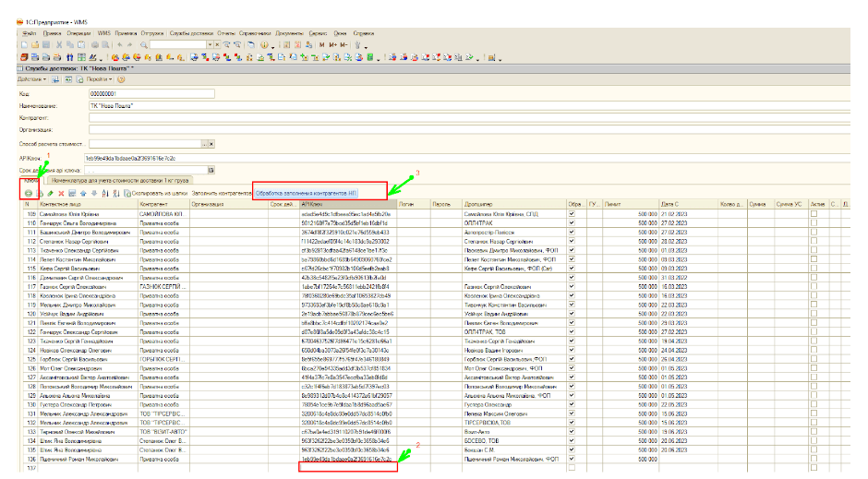Expand the Перейти dropdown

[99, 80]
